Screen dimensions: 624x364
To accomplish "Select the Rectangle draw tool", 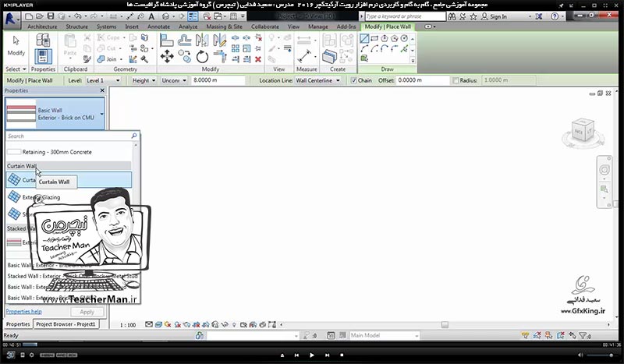I will click(x=374, y=39).
